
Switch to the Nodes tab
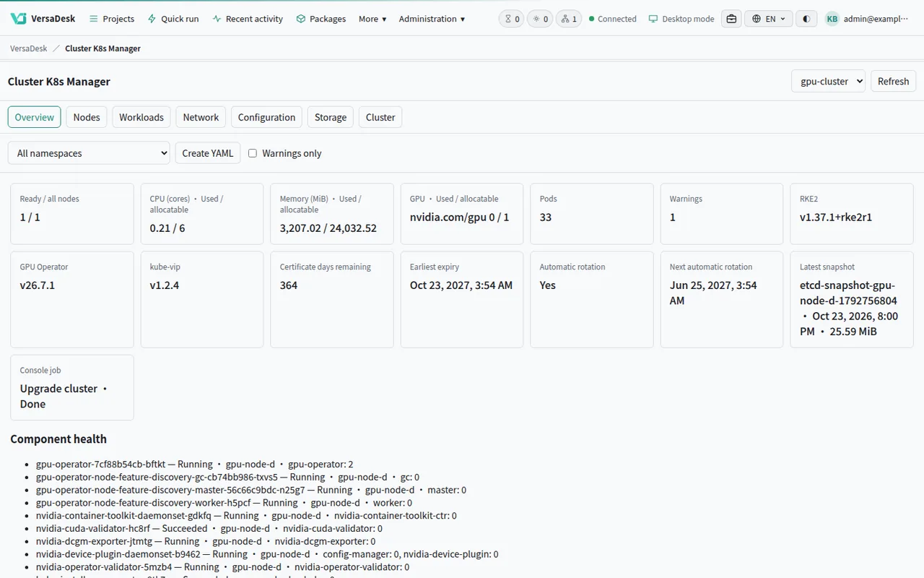pyautogui.click(x=87, y=117)
